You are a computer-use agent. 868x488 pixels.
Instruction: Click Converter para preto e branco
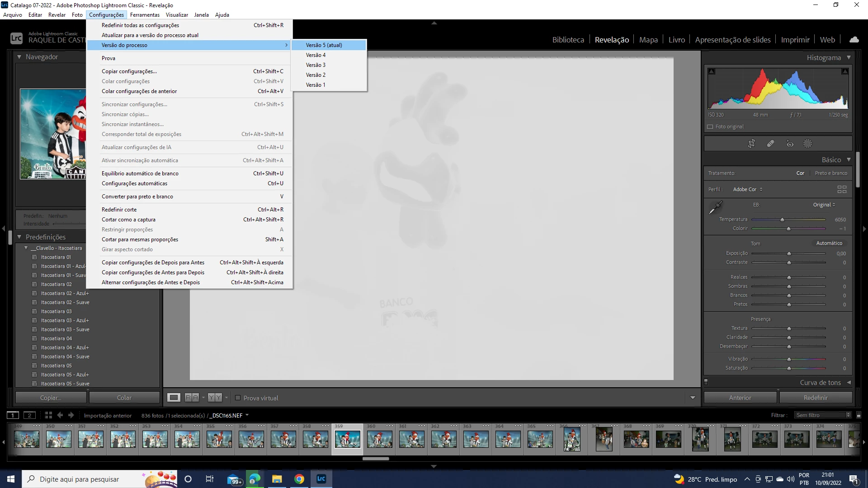point(137,197)
